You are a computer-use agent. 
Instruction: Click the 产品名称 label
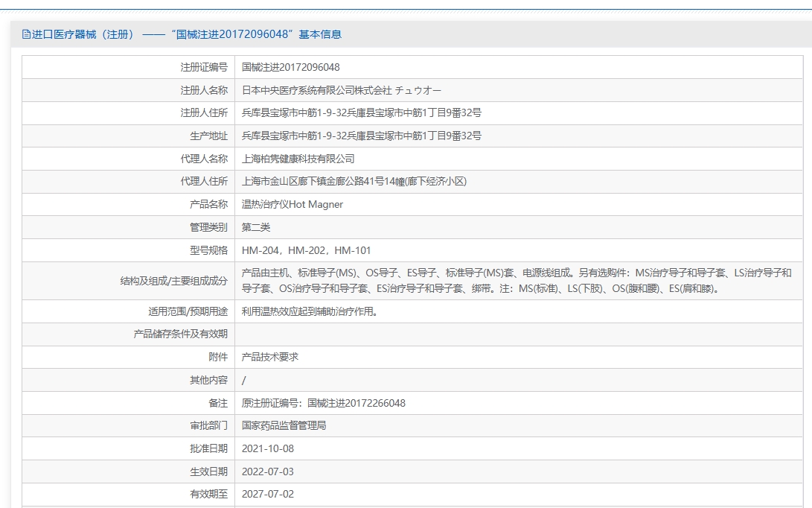pyautogui.click(x=208, y=204)
